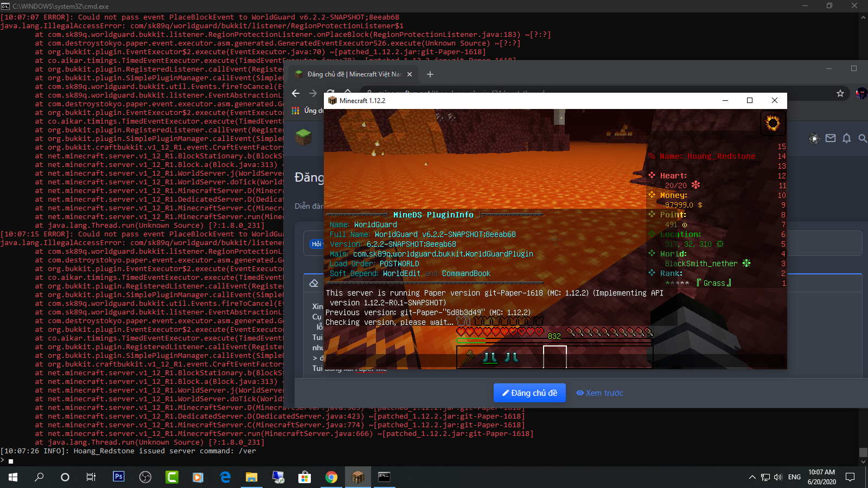Switch to the cmd console via taskbar
This screenshot has height=488, width=868.
[384, 477]
